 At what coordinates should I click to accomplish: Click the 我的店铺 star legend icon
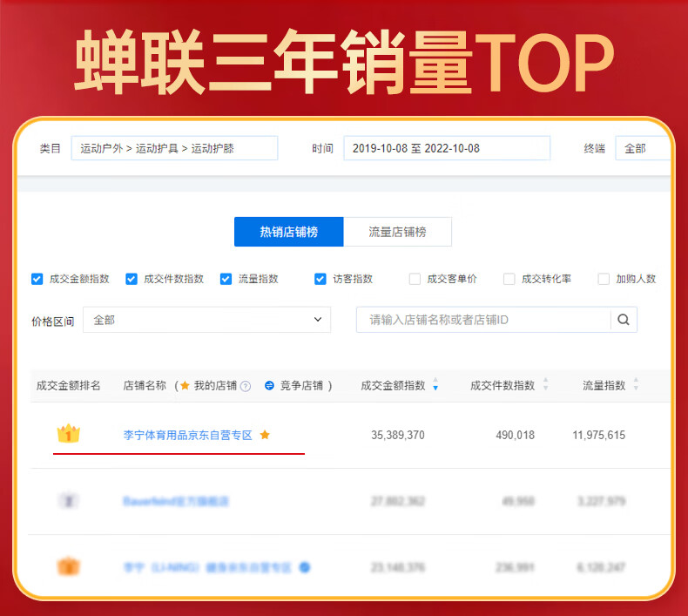click(185, 385)
